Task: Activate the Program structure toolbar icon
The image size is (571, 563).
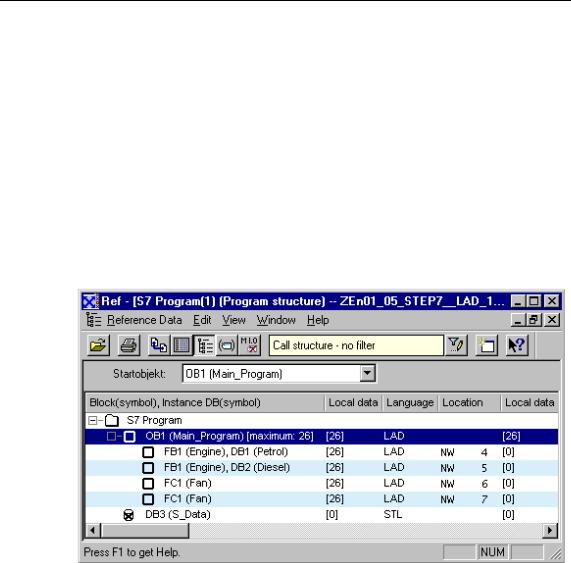Action: [204, 345]
